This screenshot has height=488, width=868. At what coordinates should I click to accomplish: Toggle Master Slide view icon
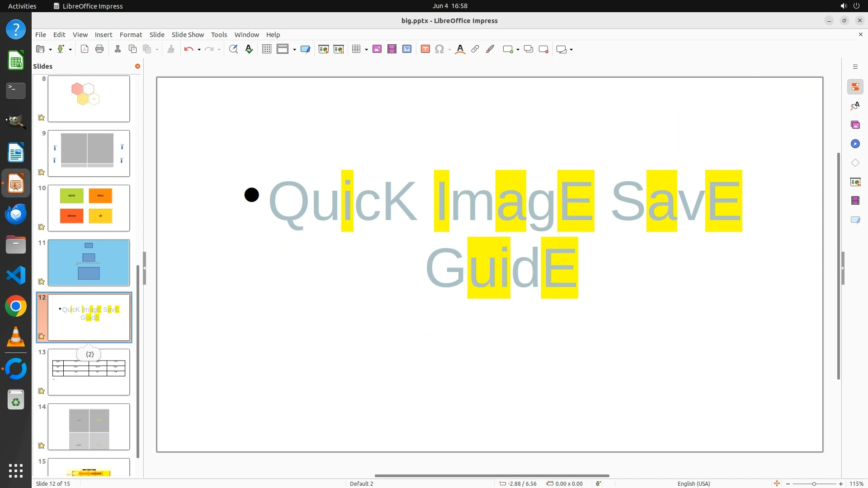pyautogui.click(x=305, y=49)
